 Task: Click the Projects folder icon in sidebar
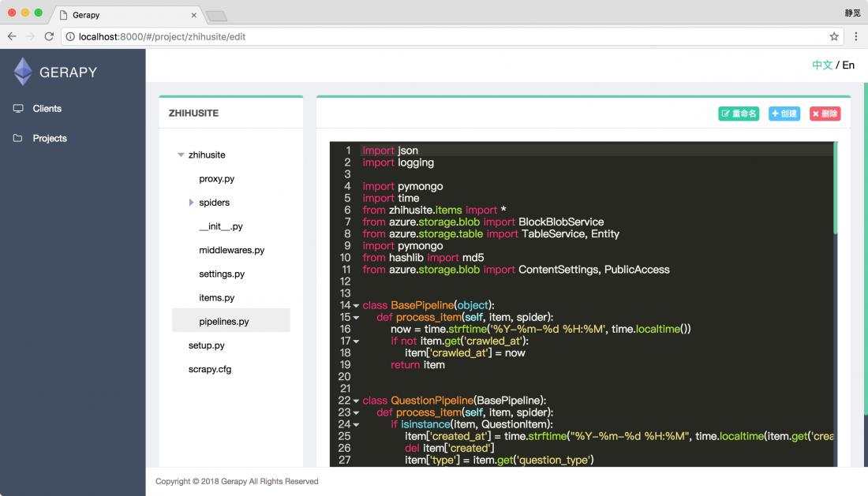pos(17,138)
